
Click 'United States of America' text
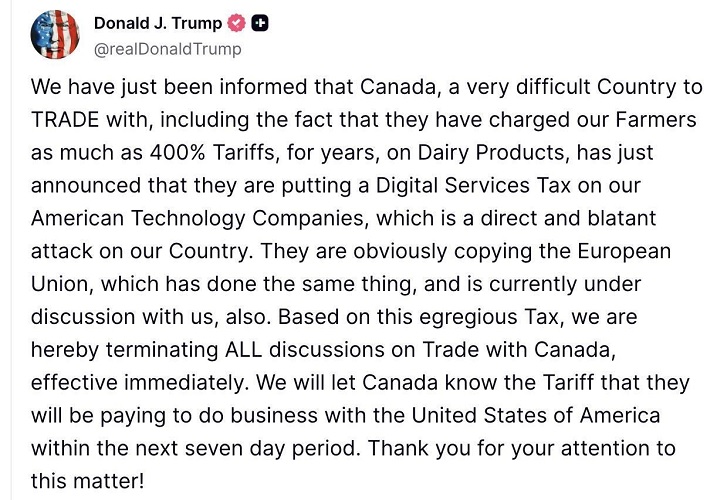click(x=535, y=415)
